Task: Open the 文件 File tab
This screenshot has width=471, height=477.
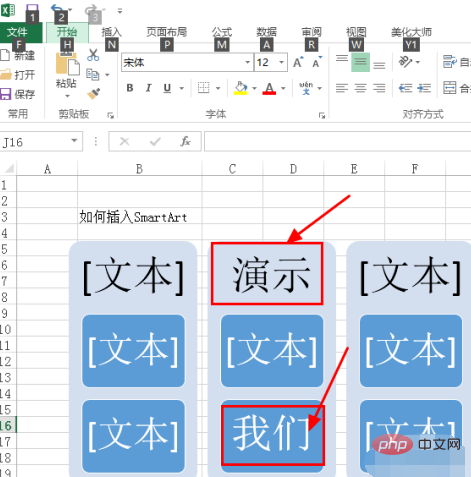Action: click(17, 32)
